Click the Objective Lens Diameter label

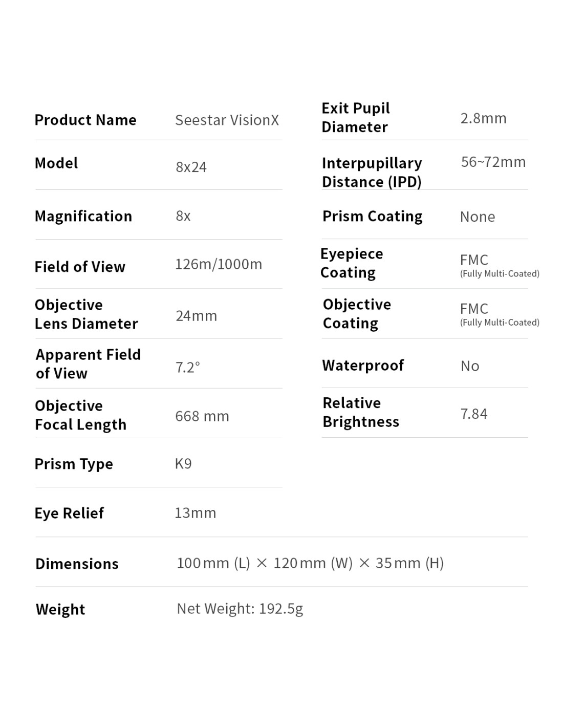click(86, 314)
